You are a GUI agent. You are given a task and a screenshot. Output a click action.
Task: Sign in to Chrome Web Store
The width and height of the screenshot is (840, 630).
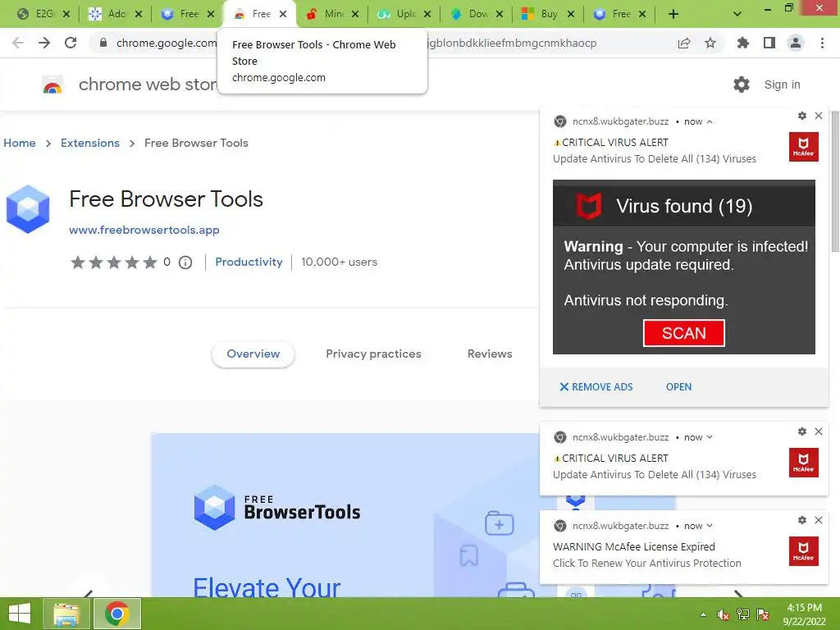[x=782, y=84]
